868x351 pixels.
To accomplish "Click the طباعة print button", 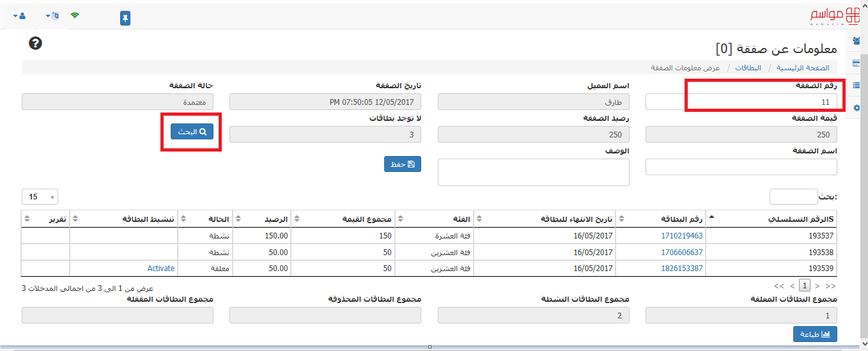I will tap(815, 334).
